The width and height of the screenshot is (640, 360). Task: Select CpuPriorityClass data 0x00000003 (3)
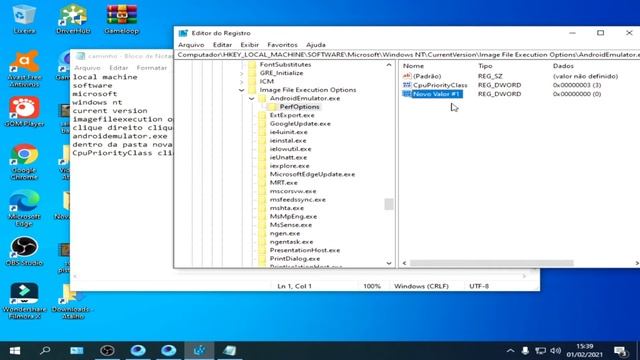577,85
